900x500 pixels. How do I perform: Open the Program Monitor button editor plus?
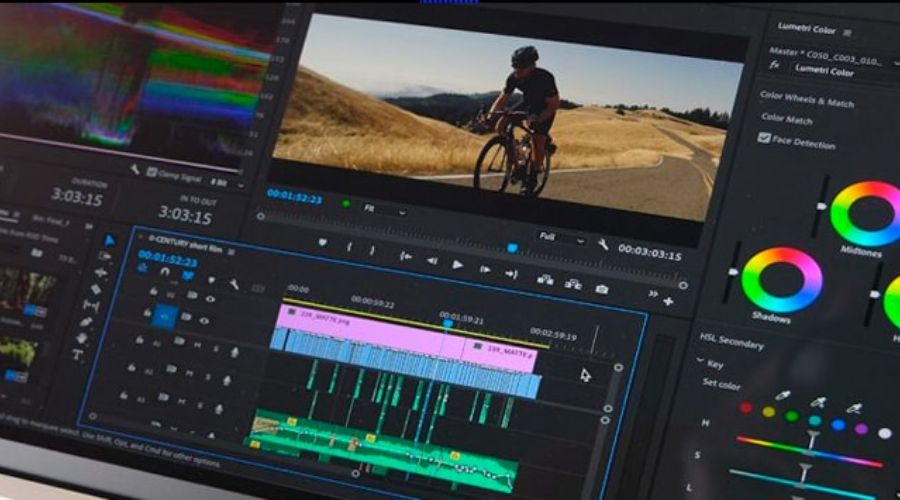click(x=669, y=301)
